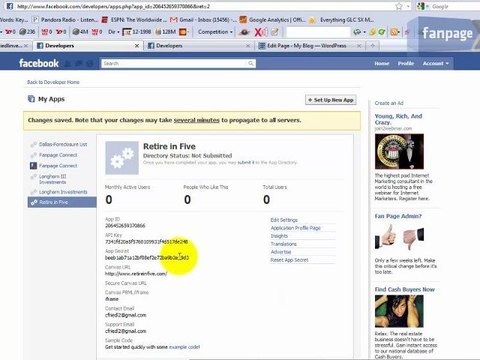The width and height of the screenshot is (480, 360).
Task: Open the address bar history dropdown arrow
Action: 408,6
